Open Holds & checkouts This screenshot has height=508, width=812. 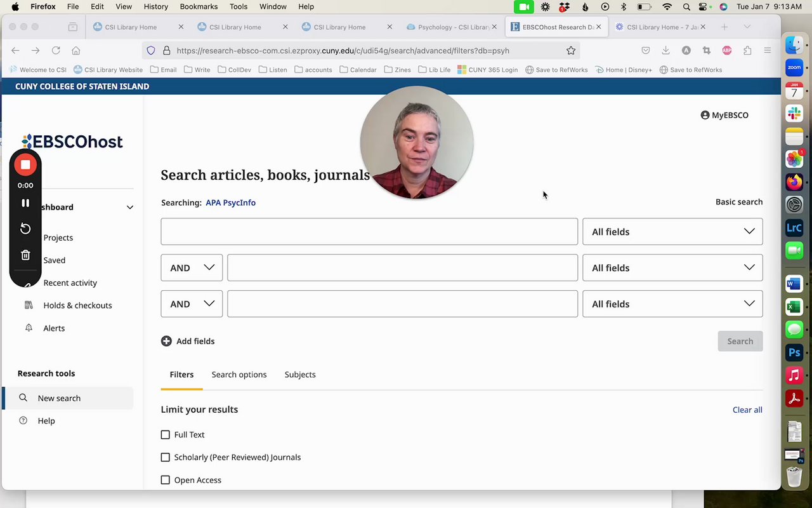[x=77, y=305]
